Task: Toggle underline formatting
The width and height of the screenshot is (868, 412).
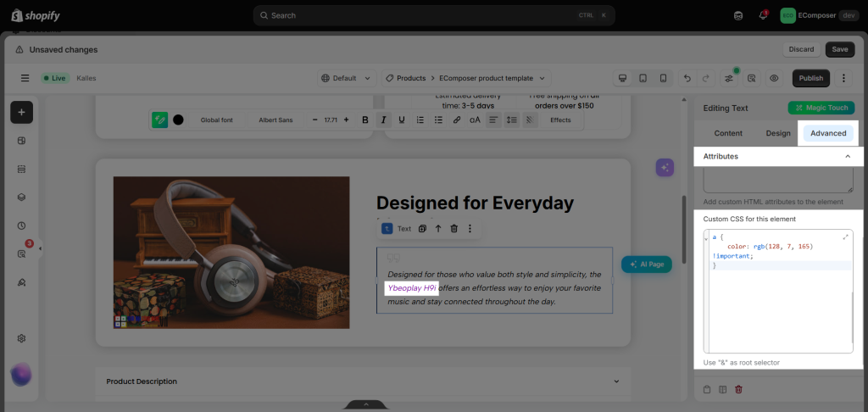Action: [x=401, y=120]
